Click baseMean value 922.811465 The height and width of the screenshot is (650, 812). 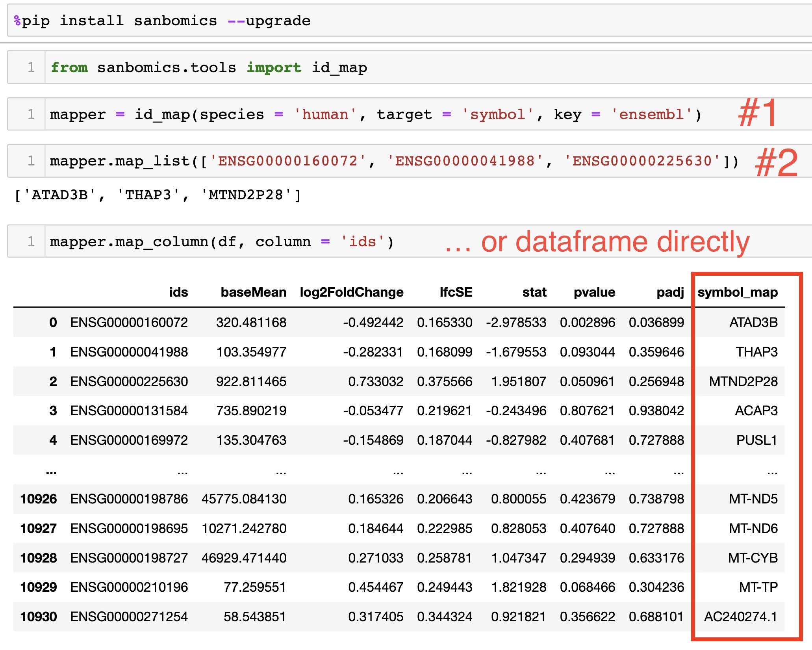251,381
